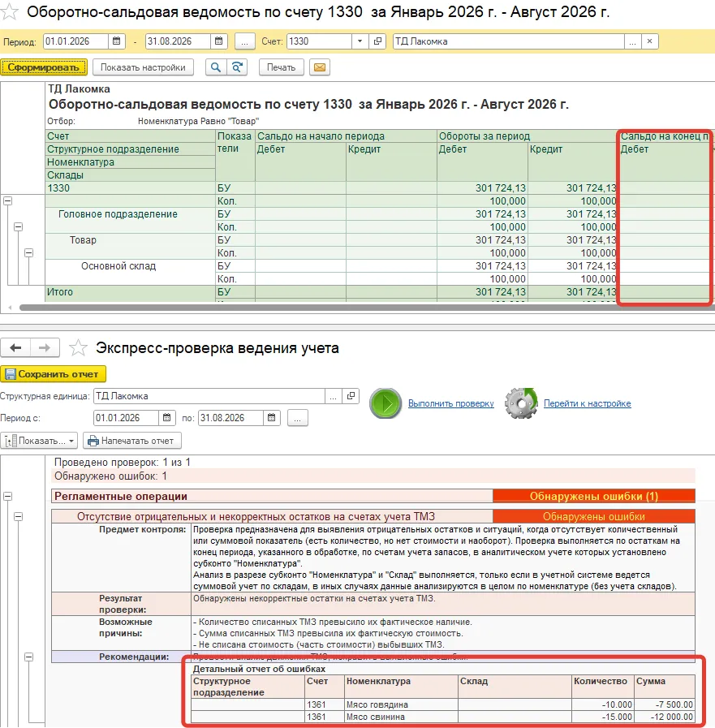Click the magnifier search icon
The width and height of the screenshot is (715, 728).
click(x=216, y=67)
